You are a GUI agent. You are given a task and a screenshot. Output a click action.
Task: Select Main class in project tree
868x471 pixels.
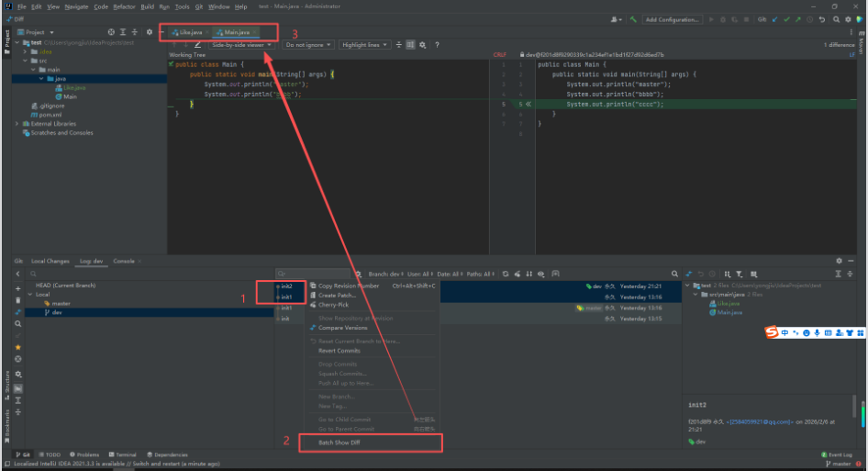click(70, 96)
